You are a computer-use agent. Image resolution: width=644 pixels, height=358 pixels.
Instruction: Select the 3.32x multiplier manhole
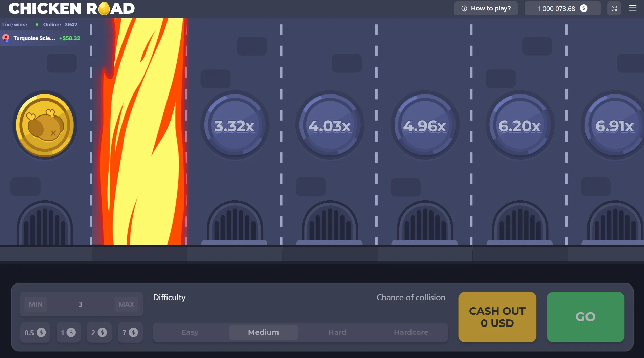(x=235, y=125)
